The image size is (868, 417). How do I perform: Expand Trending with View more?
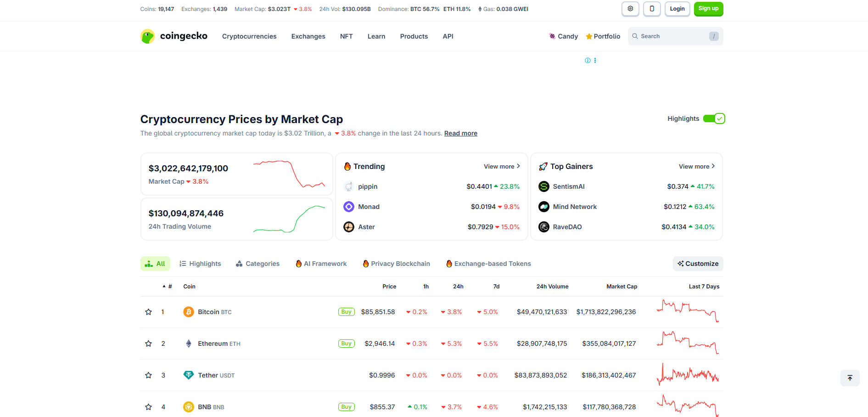point(502,166)
